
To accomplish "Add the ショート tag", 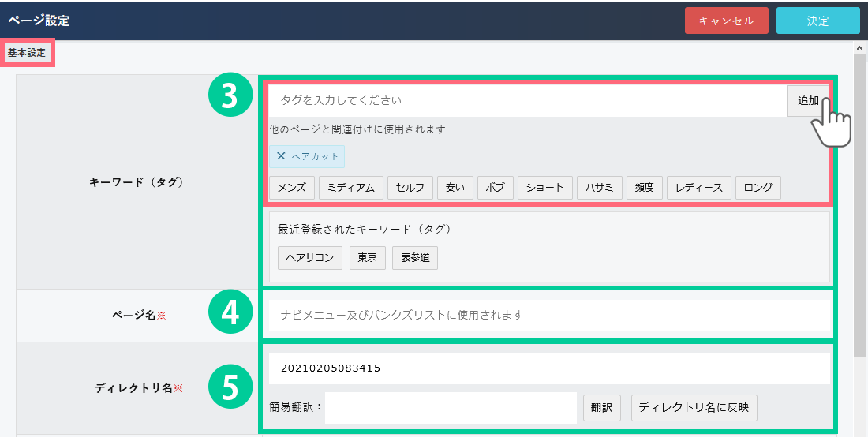I will [x=544, y=188].
